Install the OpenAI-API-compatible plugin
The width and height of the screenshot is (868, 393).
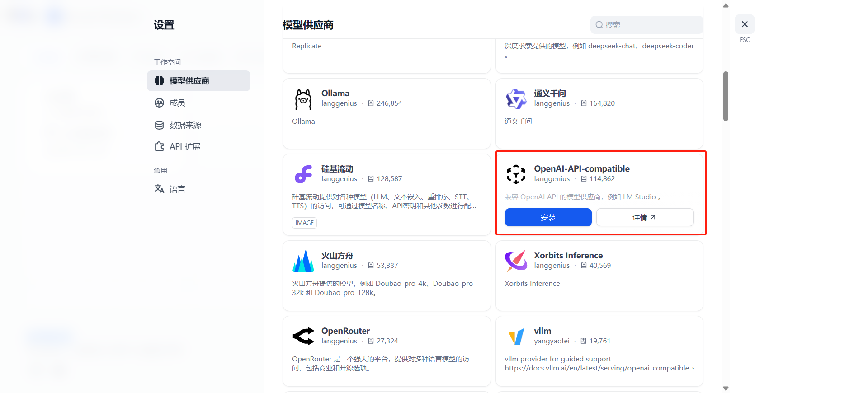(548, 217)
